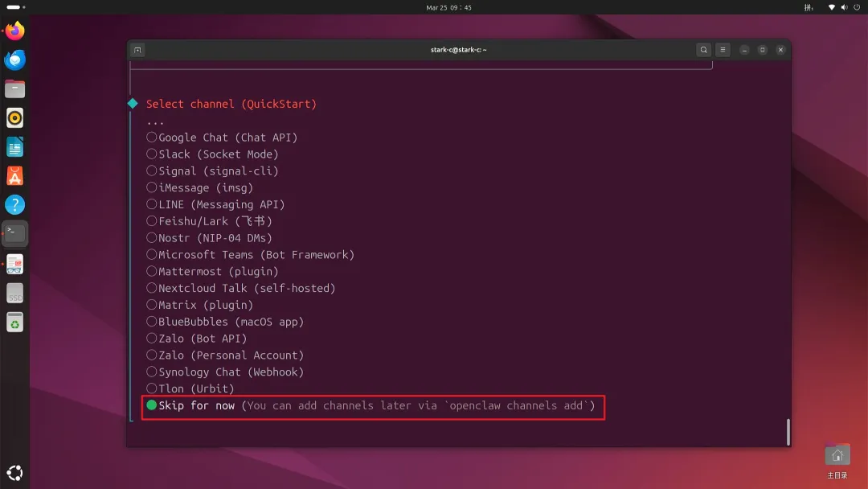This screenshot has height=489, width=868.
Task: Open new tab button in terminal header
Action: tap(138, 50)
